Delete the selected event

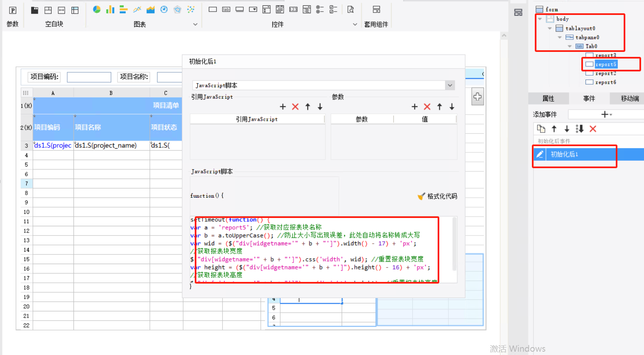click(593, 129)
